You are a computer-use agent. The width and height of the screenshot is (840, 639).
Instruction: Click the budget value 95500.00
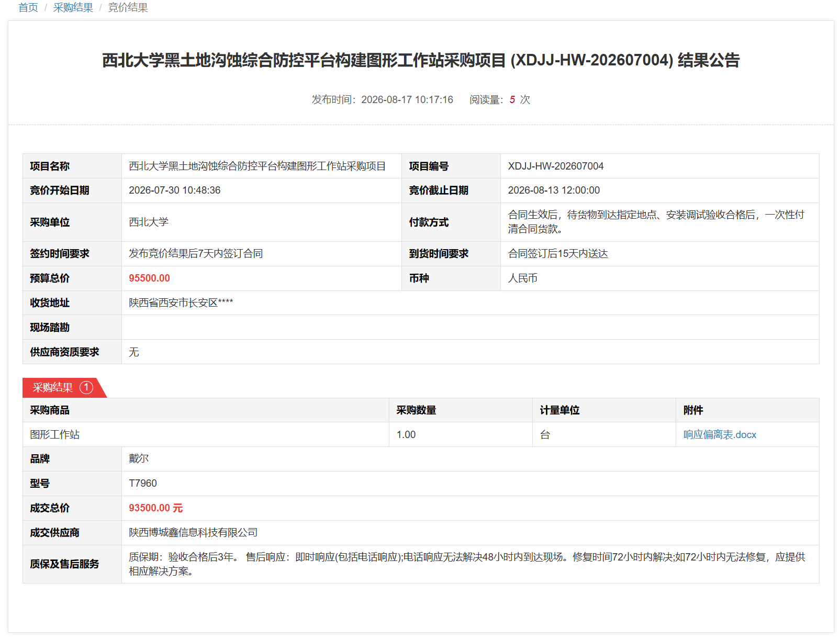click(x=150, y=278)
